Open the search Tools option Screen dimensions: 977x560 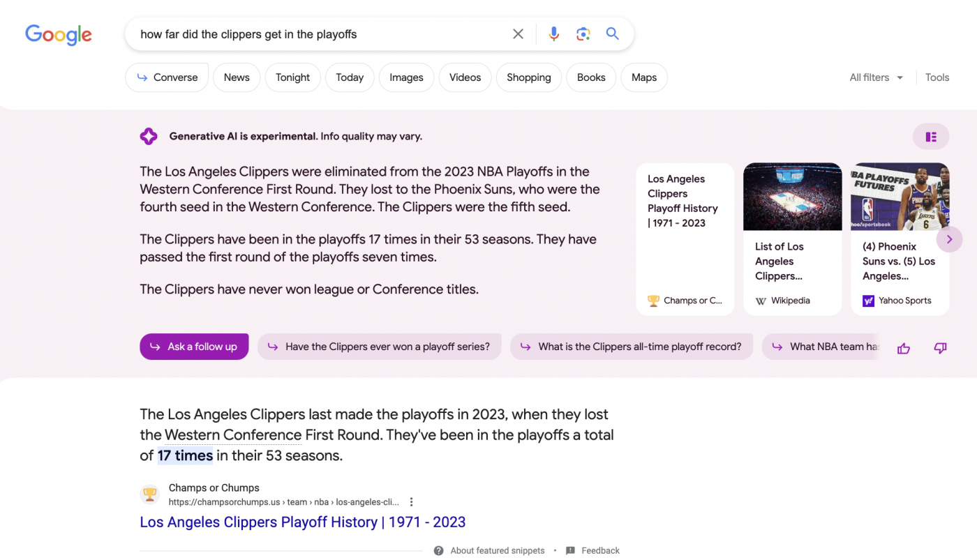[x=937, y=77]
